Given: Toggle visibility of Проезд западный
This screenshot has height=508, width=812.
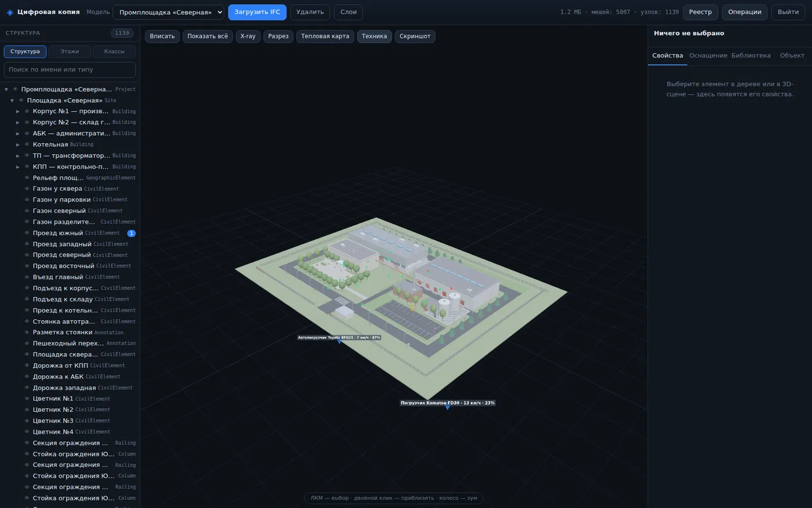Looking at the screenshot, I should tap(27, 244).
